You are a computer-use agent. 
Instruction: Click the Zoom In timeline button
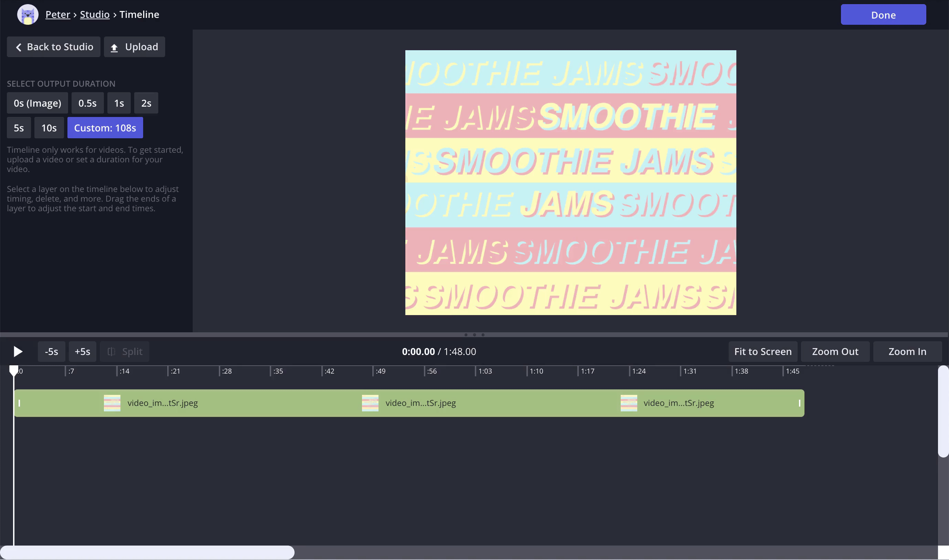(907, 352)
